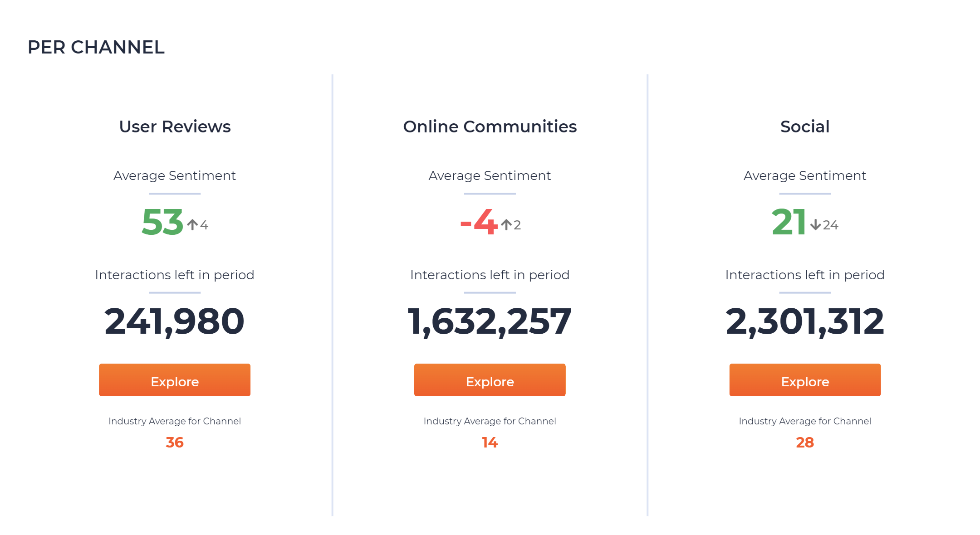This screenshot has width=980, height=535.
Task: Click the green 53 sentiment score
Action: 162,222
